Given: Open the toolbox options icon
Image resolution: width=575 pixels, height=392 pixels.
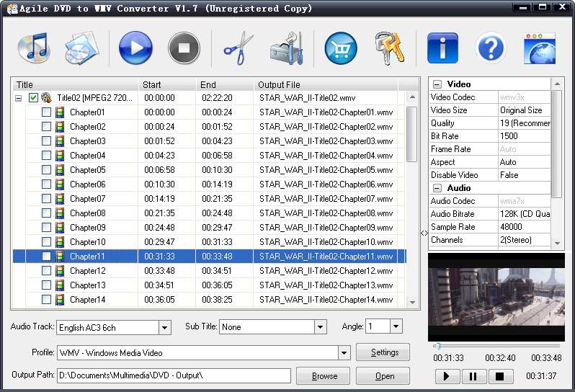Looking at the screenshot, I should click(x=287, y=48).
